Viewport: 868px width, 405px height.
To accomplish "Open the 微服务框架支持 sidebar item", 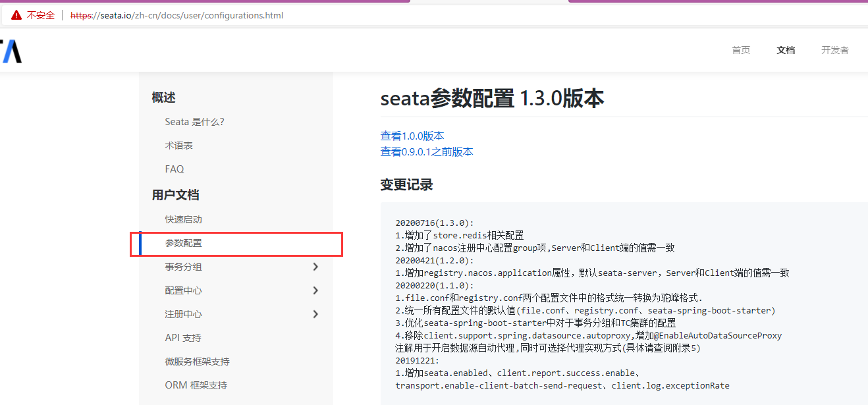I will click(x=197, y=362).
